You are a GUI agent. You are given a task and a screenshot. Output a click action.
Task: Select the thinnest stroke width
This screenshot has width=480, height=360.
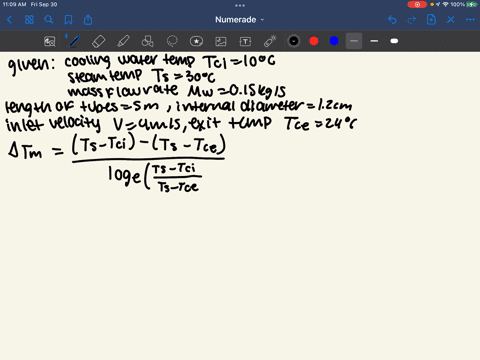tap(354, 41)
